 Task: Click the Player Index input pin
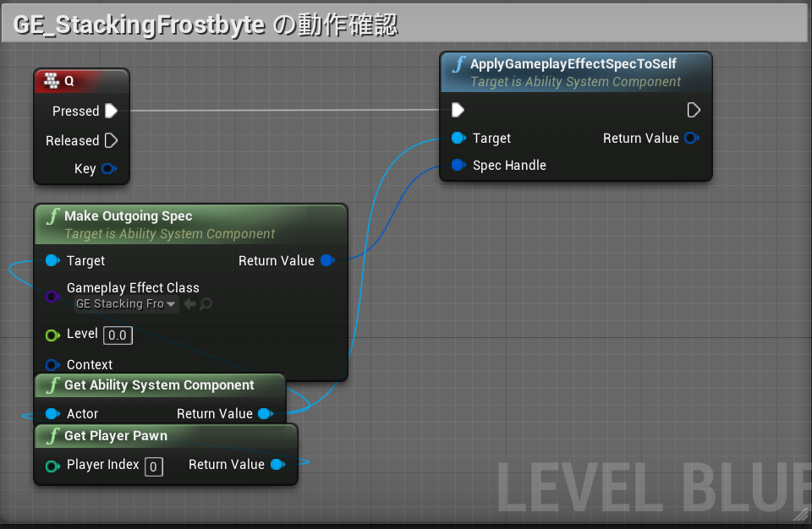pyautogui.click(x=52, y=466)
